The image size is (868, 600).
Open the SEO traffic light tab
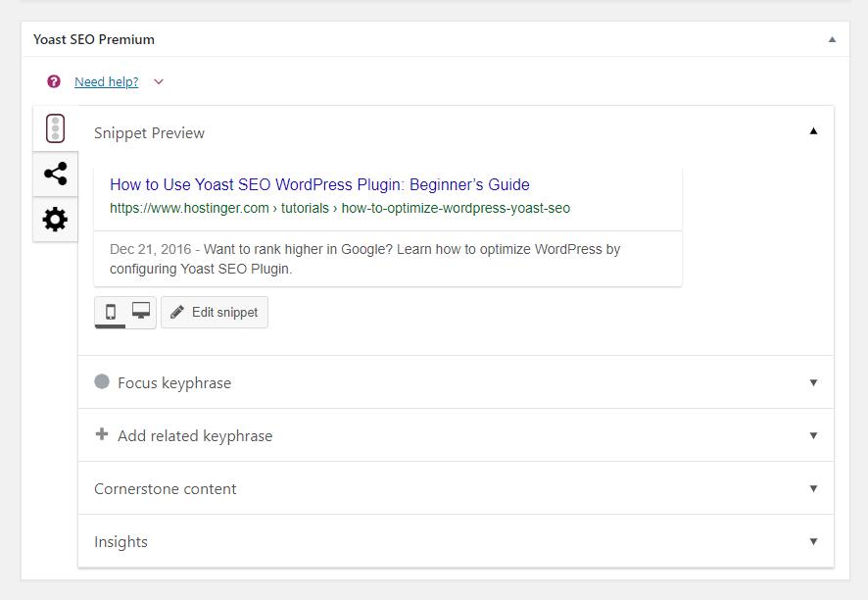tap(56, 128)
